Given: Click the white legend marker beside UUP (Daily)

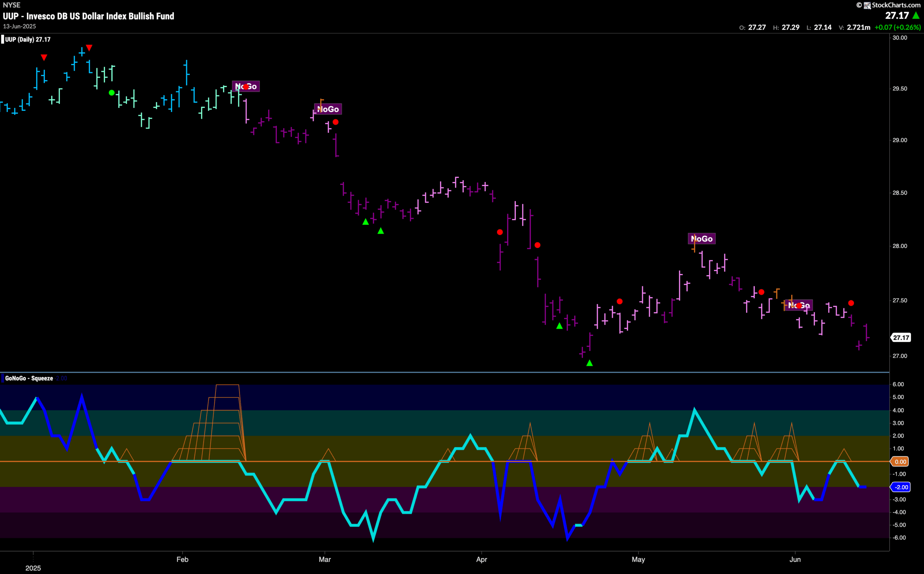Looking at the screenshot, I should [x=2, y=39].
